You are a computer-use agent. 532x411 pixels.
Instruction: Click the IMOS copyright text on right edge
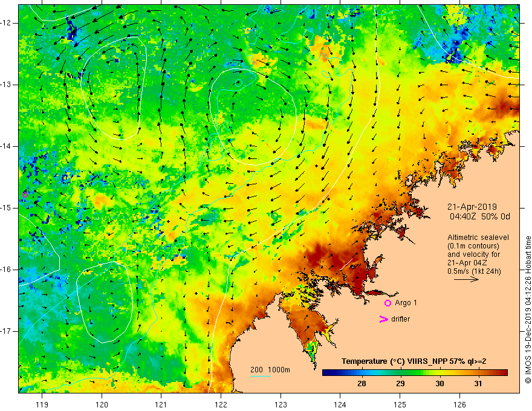pyautogui.click(x=528, y=310)
